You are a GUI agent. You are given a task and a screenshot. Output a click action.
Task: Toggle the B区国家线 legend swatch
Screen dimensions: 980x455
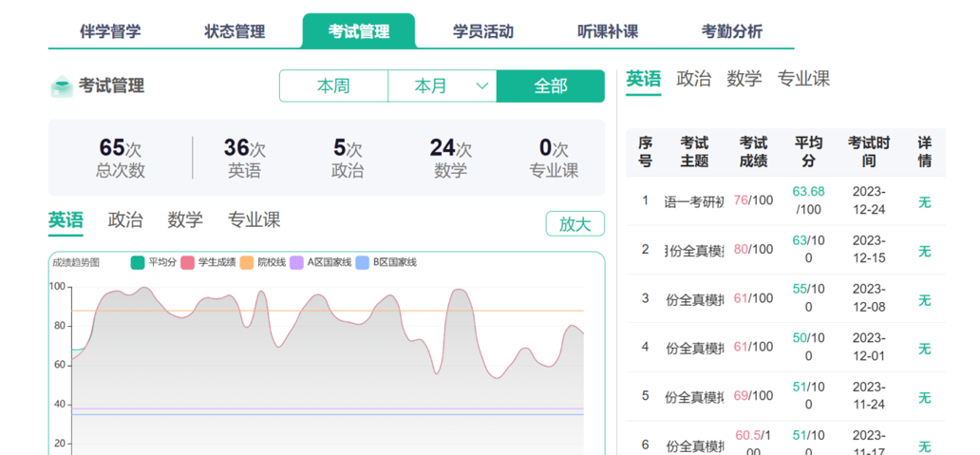tap(363, 262)
